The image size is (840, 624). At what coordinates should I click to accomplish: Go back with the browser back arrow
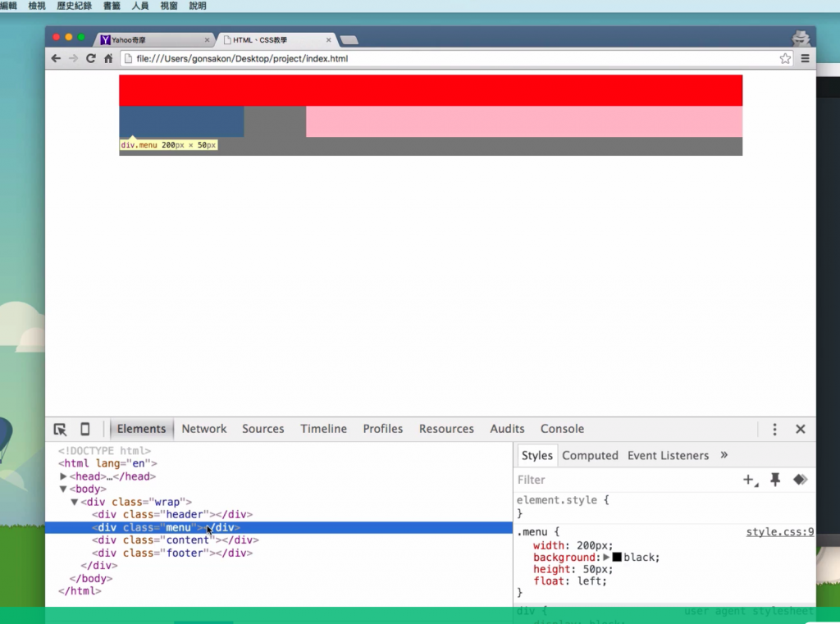pos(56,58)
